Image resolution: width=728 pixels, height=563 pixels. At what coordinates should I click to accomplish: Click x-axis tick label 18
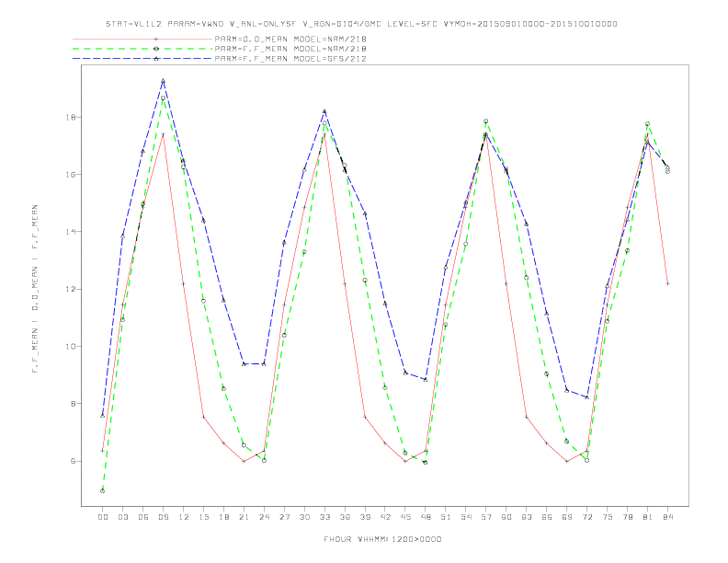(x=223, y=517)
